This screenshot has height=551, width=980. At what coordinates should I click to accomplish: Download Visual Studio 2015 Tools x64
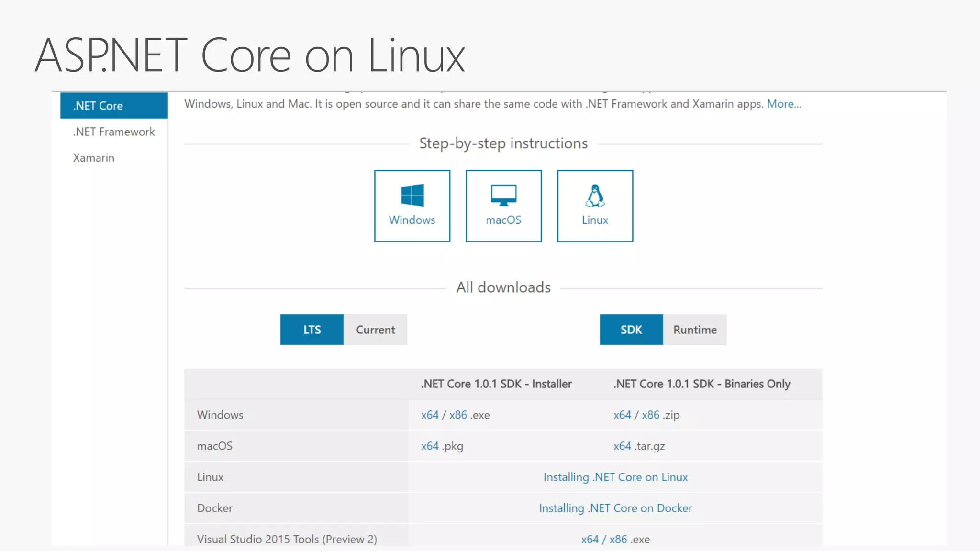[590, 539]
